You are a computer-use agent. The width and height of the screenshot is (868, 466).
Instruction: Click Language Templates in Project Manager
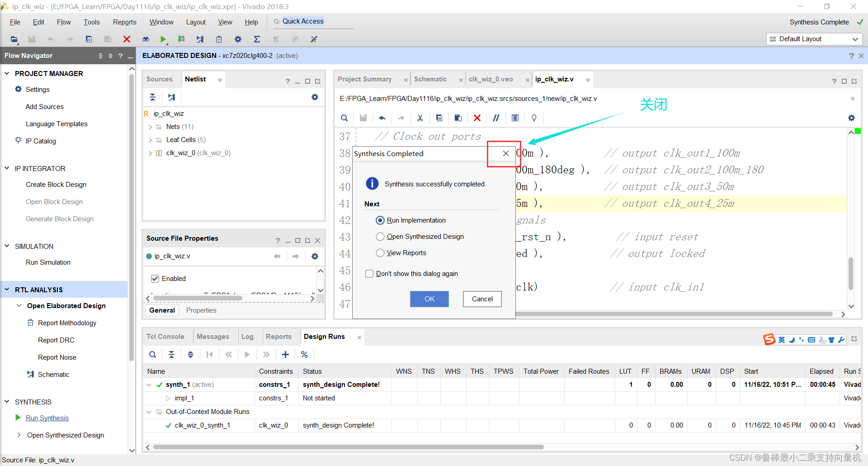pos(57,124)
